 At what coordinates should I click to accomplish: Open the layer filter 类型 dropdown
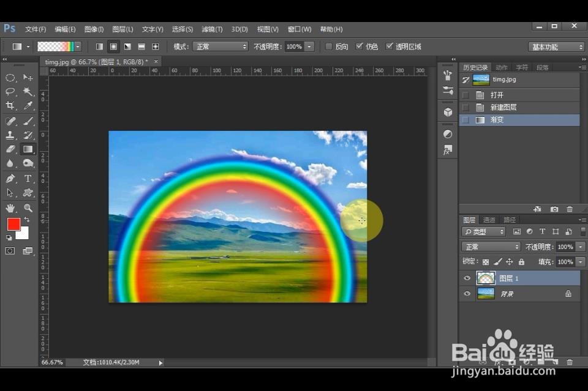[483, 232]
